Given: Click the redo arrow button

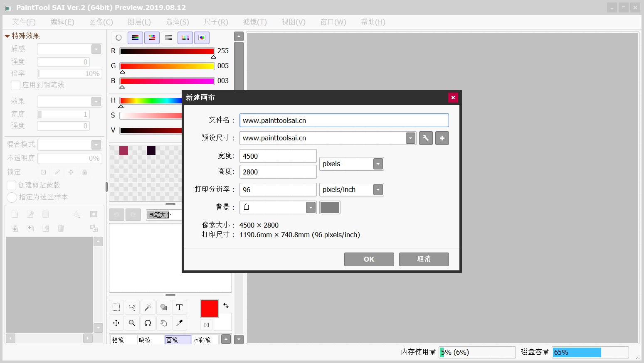Looking at the screenshot, I should (x=133, y=215).
